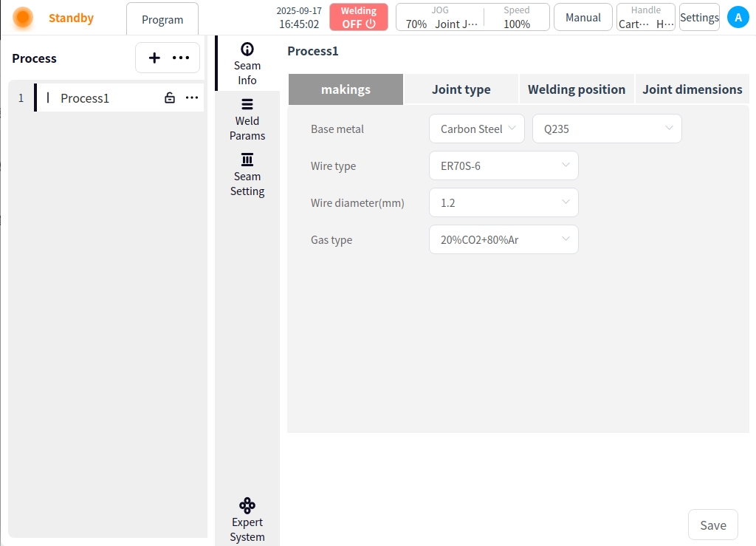Toggle the Welding OFF power switch

pyautogui.click(x=358, y=17)
